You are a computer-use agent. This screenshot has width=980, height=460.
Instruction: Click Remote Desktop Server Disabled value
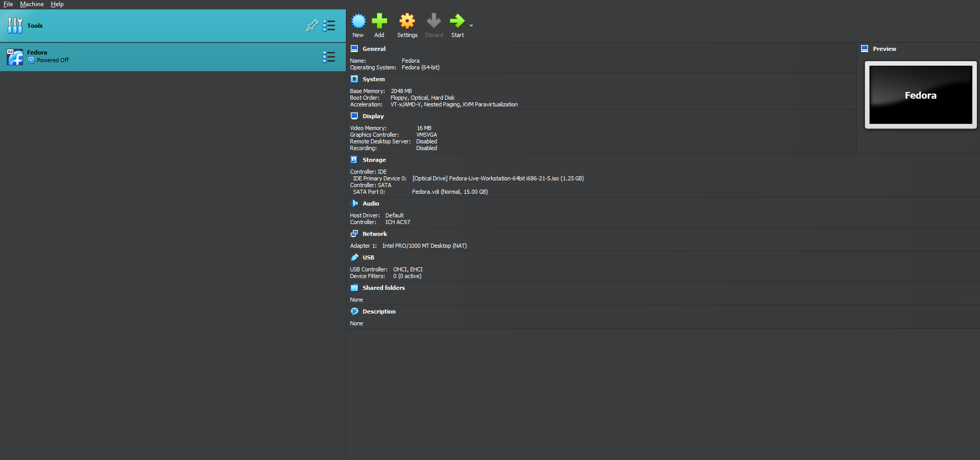click(427, 141)
